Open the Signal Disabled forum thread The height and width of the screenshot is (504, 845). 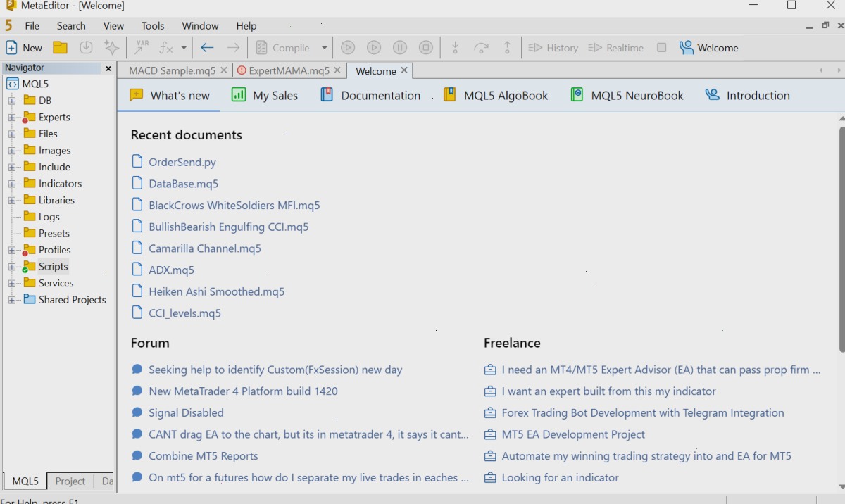pyautogui.click(x=186, y=412)
